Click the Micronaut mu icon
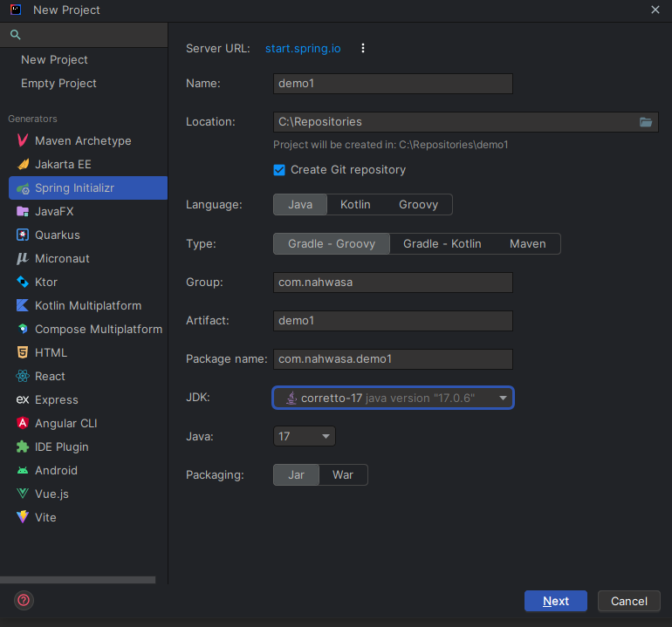This screenshot has height=627, width=672. 23,258
